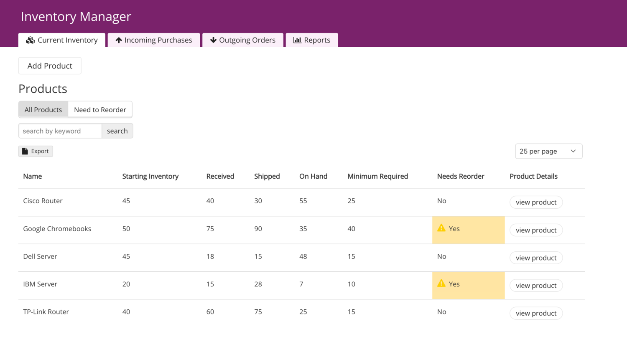Click the search by keyword input field

(x=60, y=131)
